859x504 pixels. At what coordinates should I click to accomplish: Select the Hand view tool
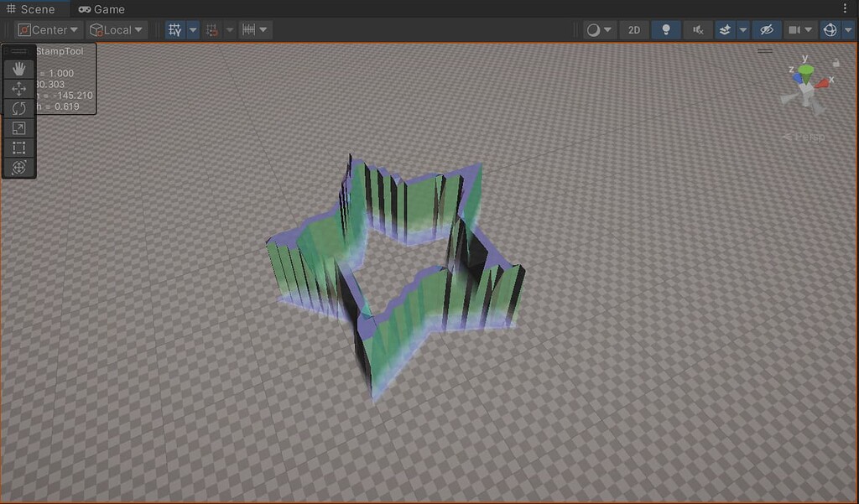click(x=18, y=69)
